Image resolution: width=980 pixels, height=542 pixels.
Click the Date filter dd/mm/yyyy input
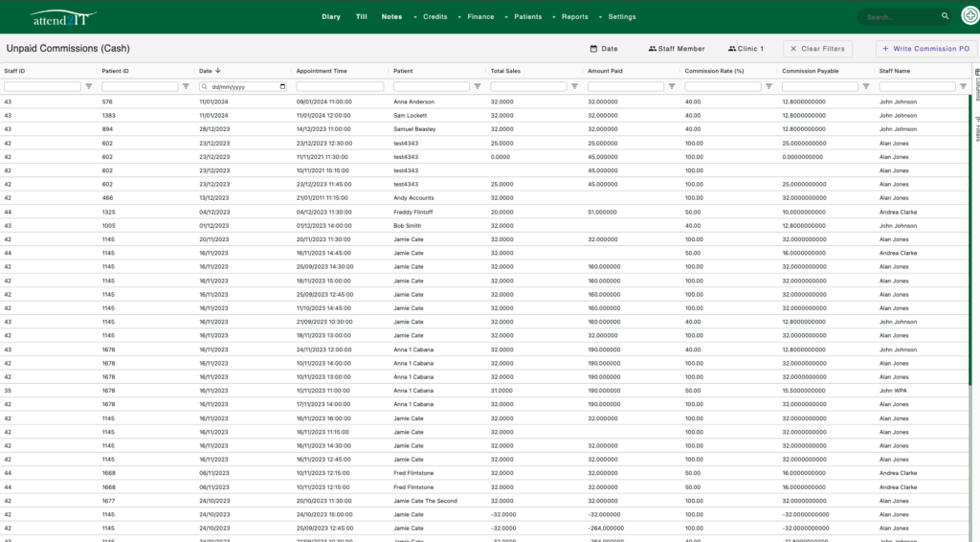click(x=242, y=87)
